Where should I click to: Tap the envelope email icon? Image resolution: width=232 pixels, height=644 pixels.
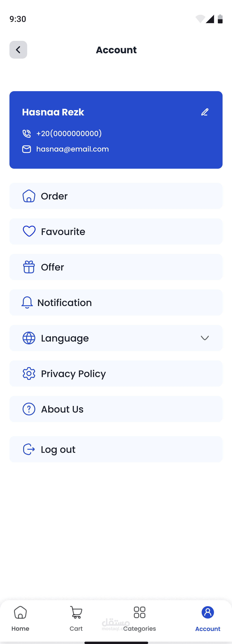[x=26, y=149]
